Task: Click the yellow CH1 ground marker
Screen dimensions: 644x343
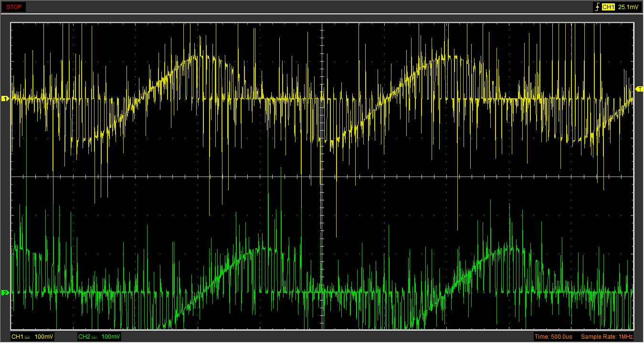Action: click(6, 99)
